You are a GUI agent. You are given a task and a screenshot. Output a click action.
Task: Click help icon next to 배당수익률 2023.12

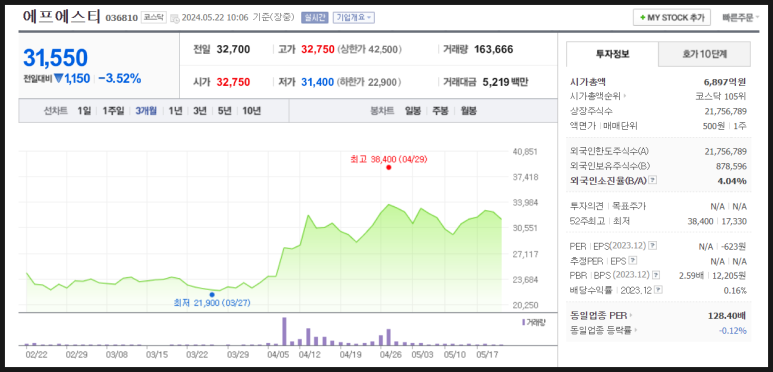pyautogui.click(x=659, y=290)
